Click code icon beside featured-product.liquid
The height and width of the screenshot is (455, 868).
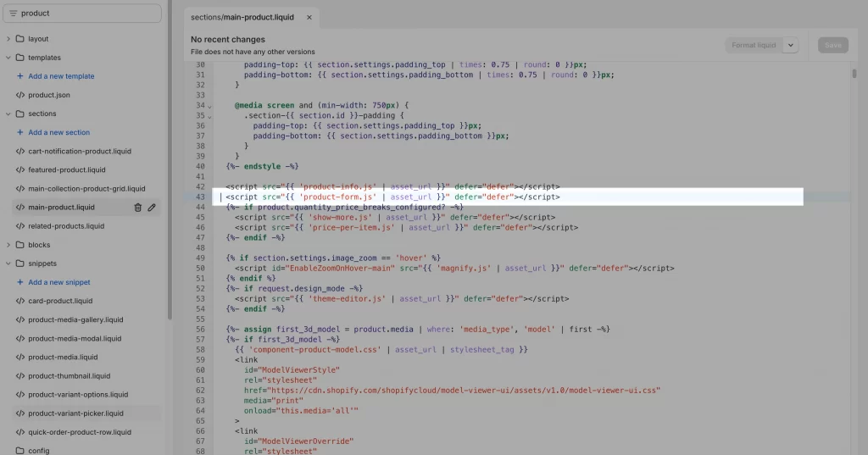pos(20,170)
